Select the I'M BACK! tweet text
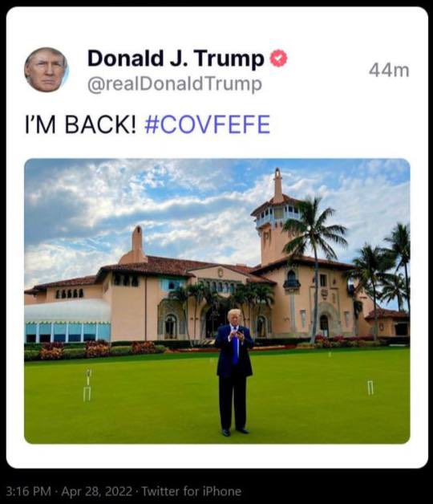The image size is (433, 504). click(x=81, y=124)
